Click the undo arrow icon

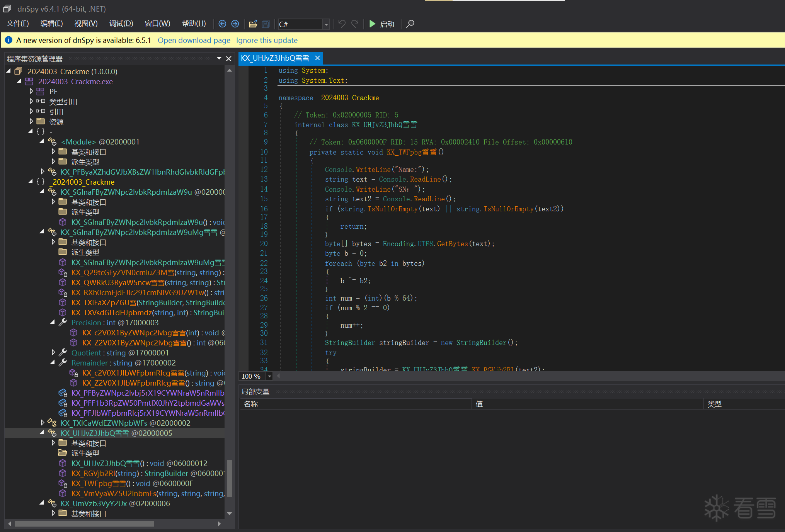342,24
